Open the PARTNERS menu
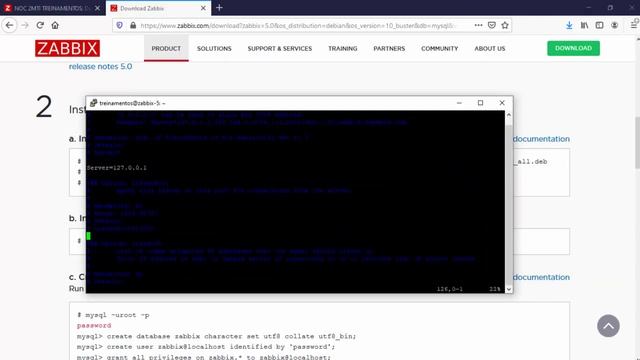This screenshot has height=360, width=640. [x=389, y=49]
